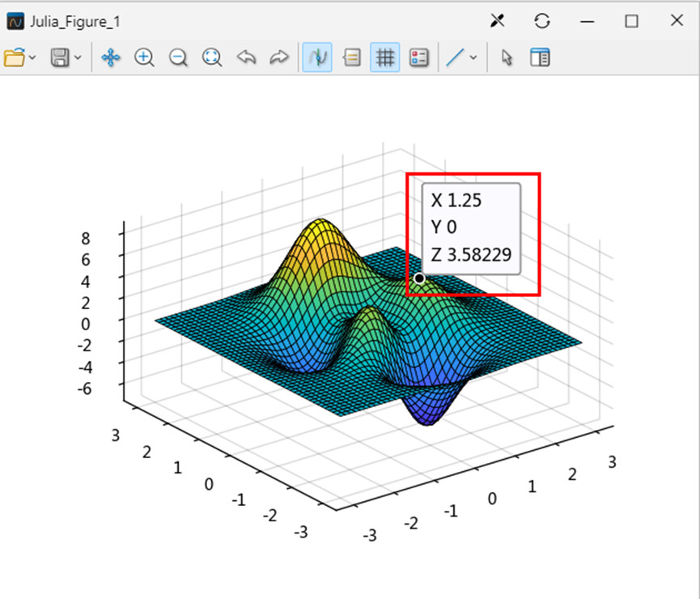Undo the last view change
700x599 pixels.
click(246, 57)
